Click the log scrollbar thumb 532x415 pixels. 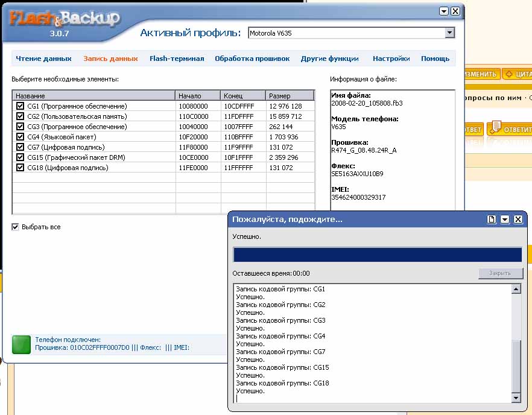516,367
